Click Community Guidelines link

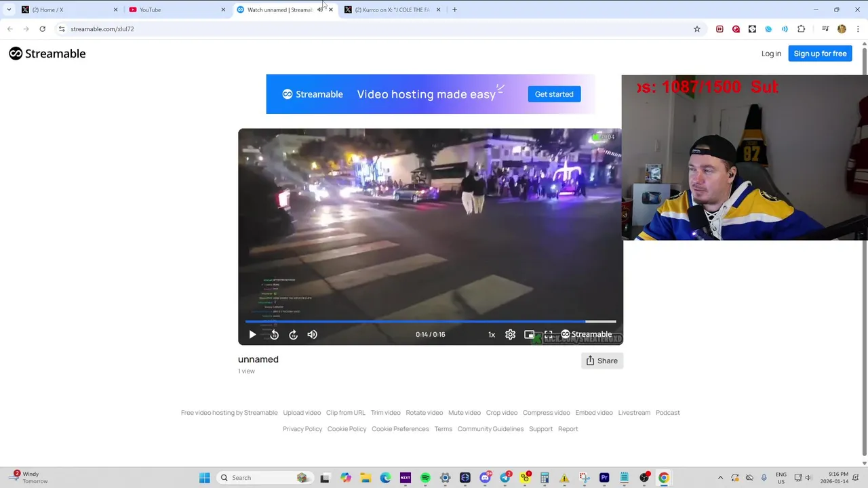pos(491,429)
